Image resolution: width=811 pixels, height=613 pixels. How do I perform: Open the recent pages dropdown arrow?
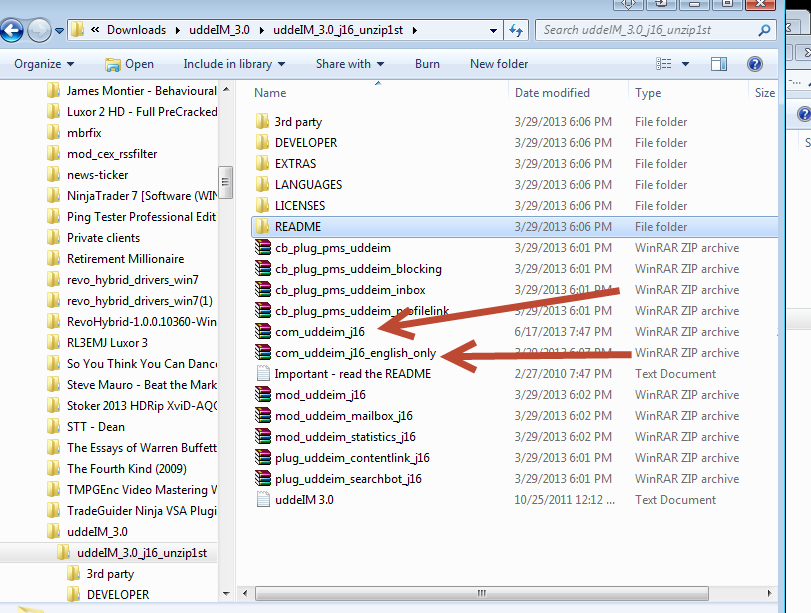(x=59, y=31)
